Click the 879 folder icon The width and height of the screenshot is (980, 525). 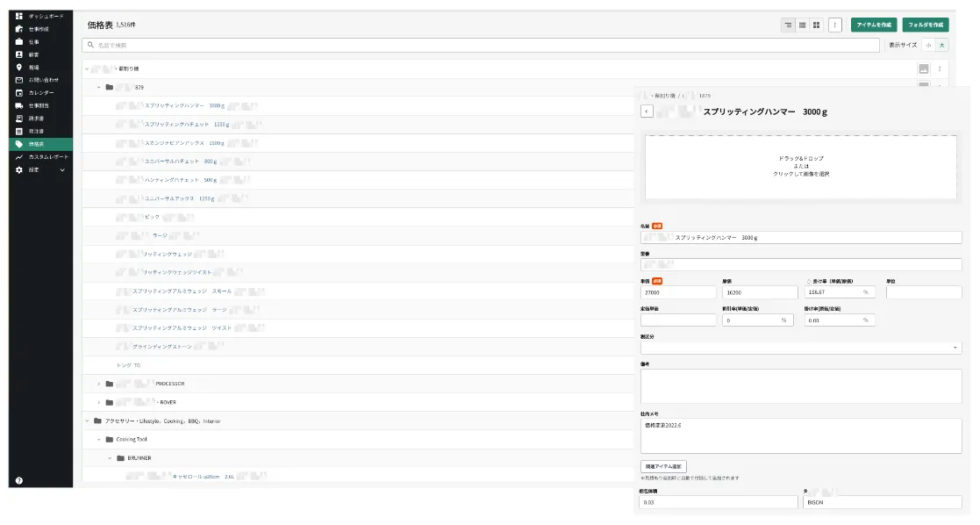pyautogui.click(x=110, y=88)
